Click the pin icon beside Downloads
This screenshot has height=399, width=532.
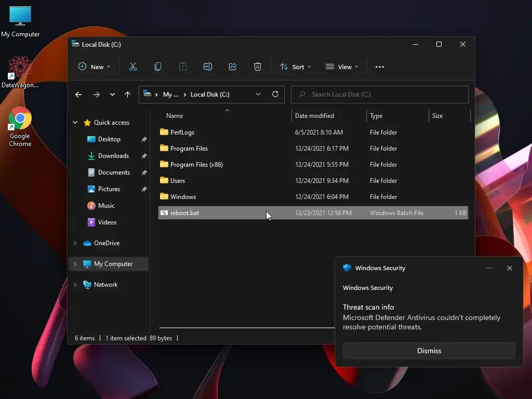(144, 156)
